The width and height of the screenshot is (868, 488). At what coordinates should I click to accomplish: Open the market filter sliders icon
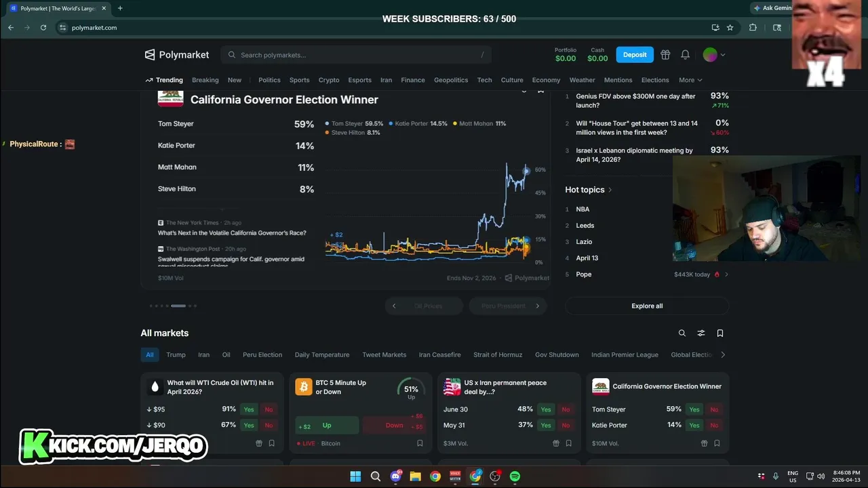[x=701, y=333]
